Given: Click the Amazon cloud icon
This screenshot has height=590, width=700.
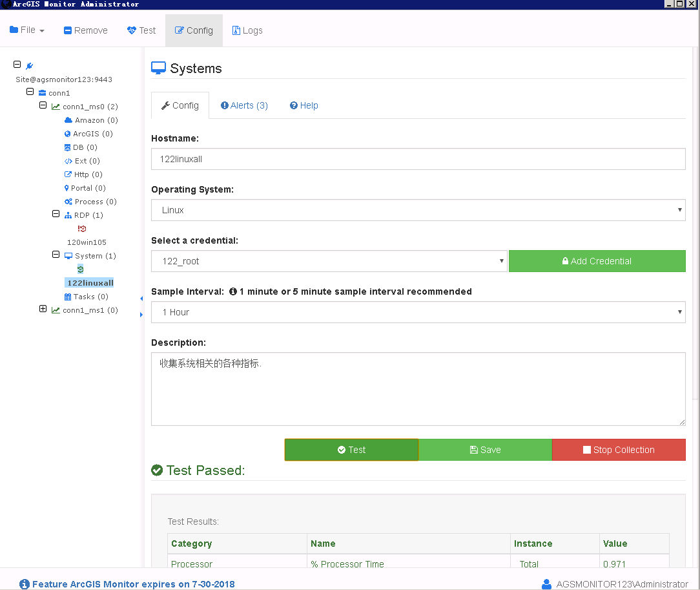Looking at the screenshot, I should (x=68, y=120).
